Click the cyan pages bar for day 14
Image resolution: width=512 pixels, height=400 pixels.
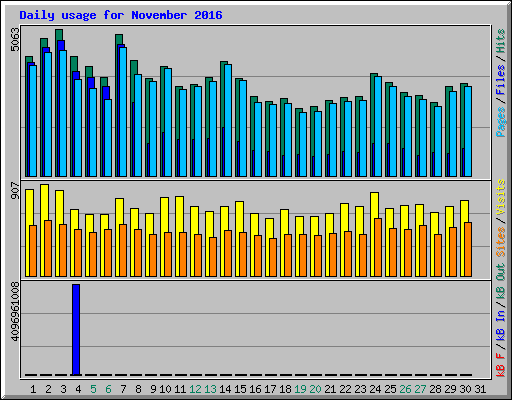(x=228, y=120)
